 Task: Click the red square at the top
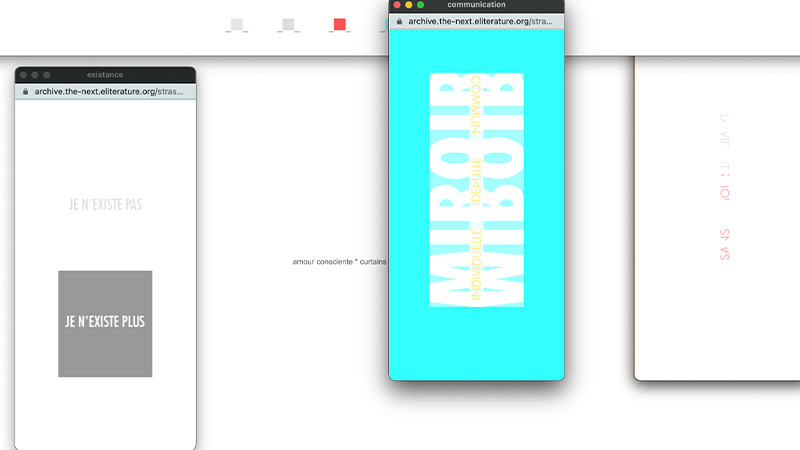tap(340, 24)
